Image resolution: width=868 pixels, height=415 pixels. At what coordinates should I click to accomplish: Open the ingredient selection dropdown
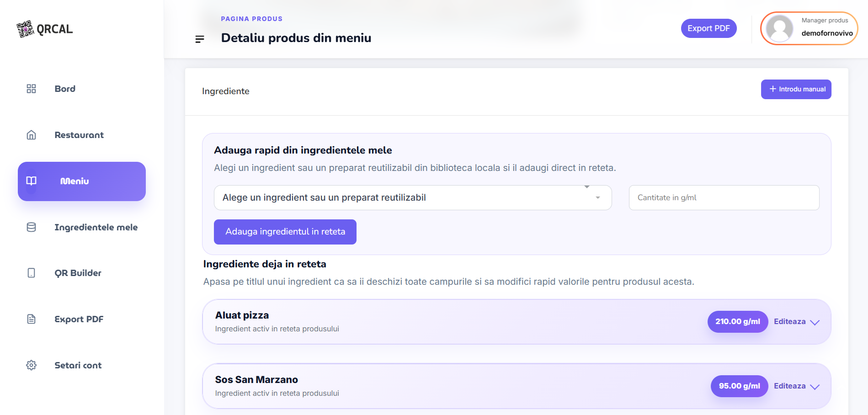pos(413,197)
